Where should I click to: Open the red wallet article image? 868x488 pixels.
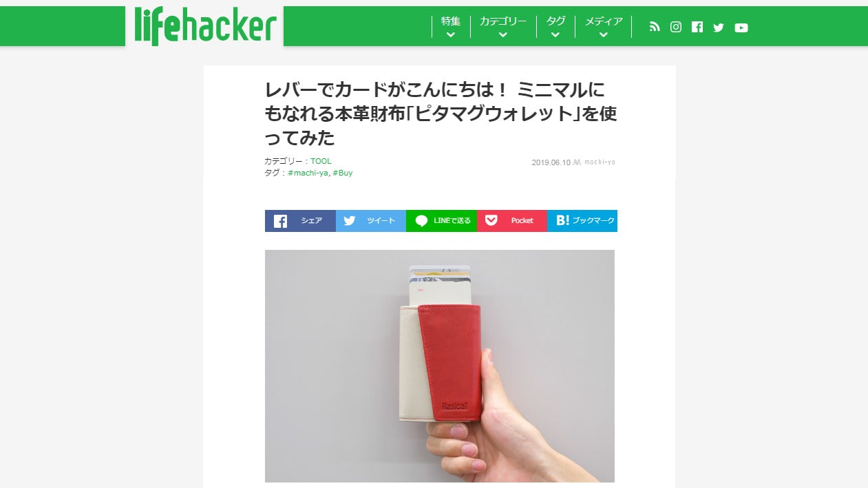pyautogui.click(x=440, y=366)
